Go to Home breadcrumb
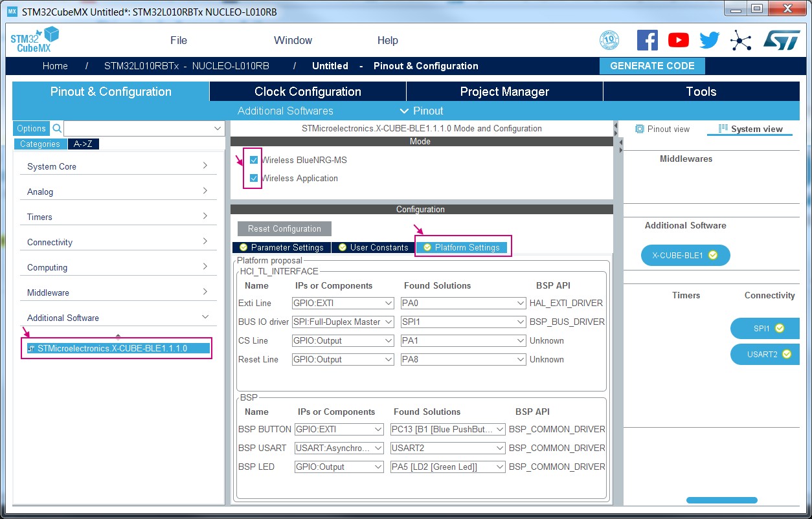The image size is (812, 519). pyautogui.click(x=55, y=66)
